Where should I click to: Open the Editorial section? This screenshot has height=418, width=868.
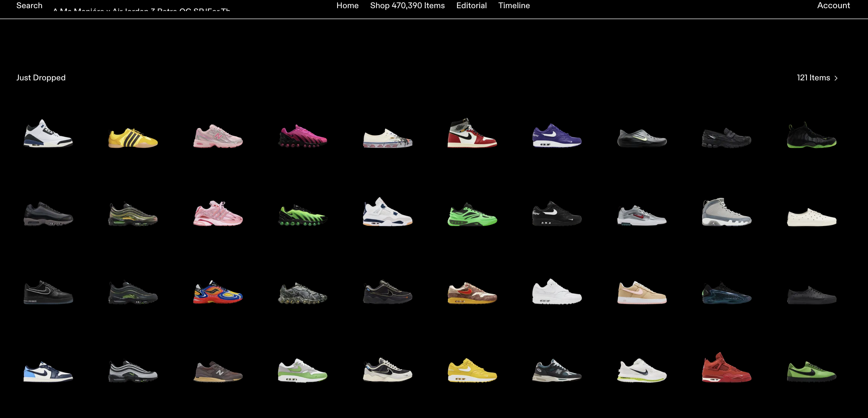coord(471,5)
